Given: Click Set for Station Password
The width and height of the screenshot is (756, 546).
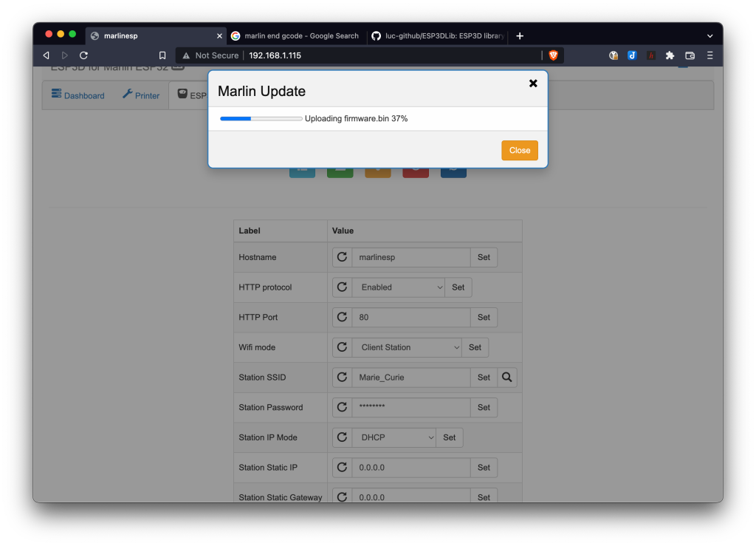Looking at the screenshot, I should pyautogui.click(x=484, y=407).
